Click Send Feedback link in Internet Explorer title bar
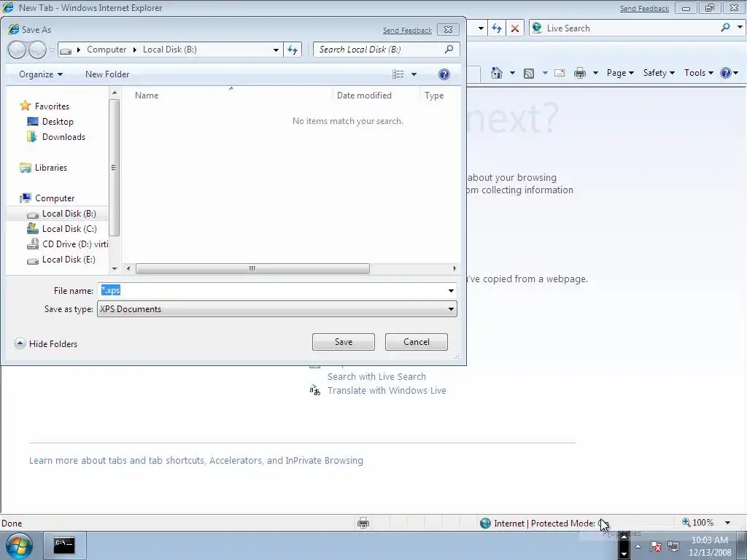Image resolution: width=747 pixels, height=560 pixels. (644, 9)
